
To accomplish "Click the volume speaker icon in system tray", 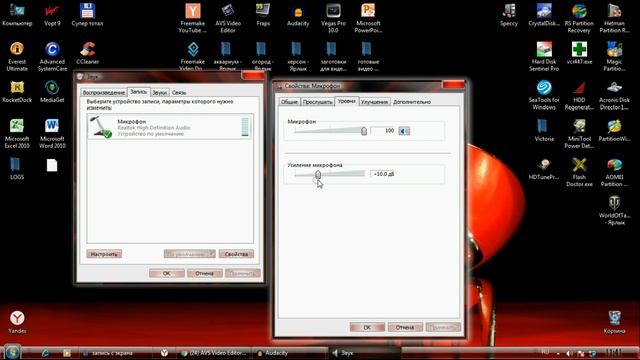I will pyautogui.click(x=569, y=353).
